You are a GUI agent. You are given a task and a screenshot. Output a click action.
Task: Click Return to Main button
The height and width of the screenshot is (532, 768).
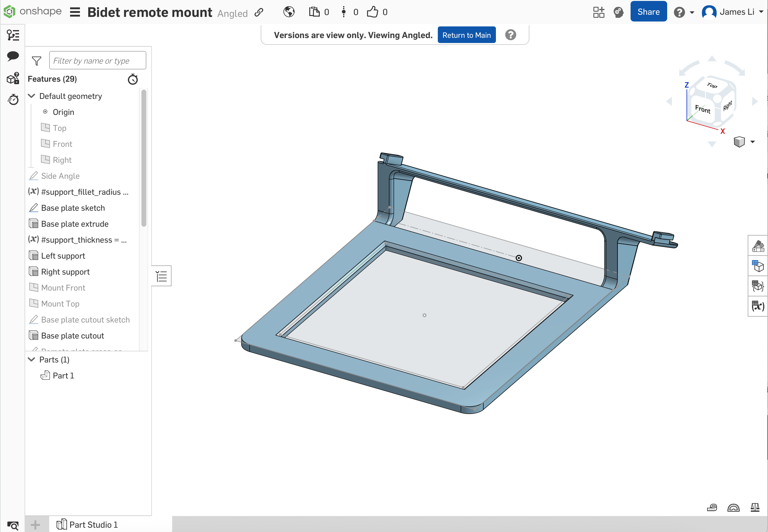coord(466,35)
